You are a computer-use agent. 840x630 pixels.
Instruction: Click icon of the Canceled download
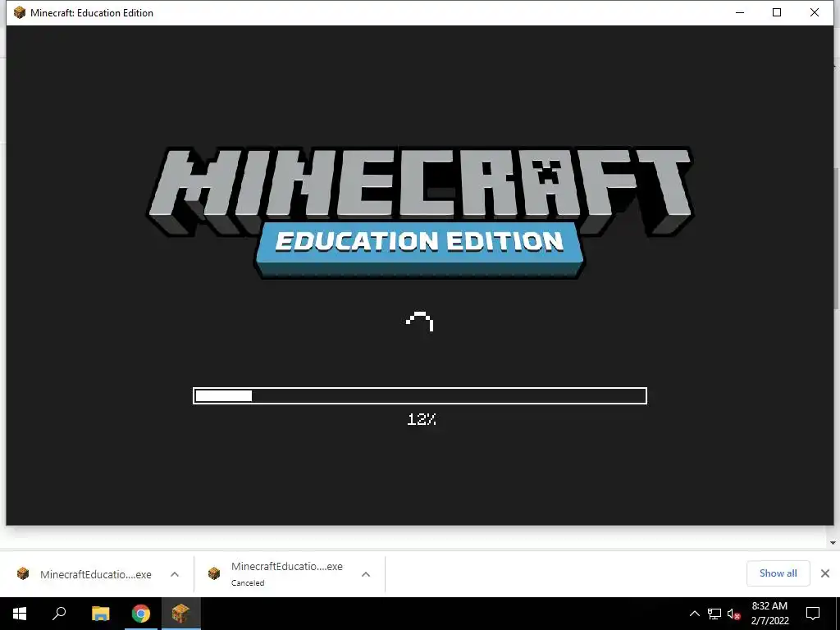point(214,573)
